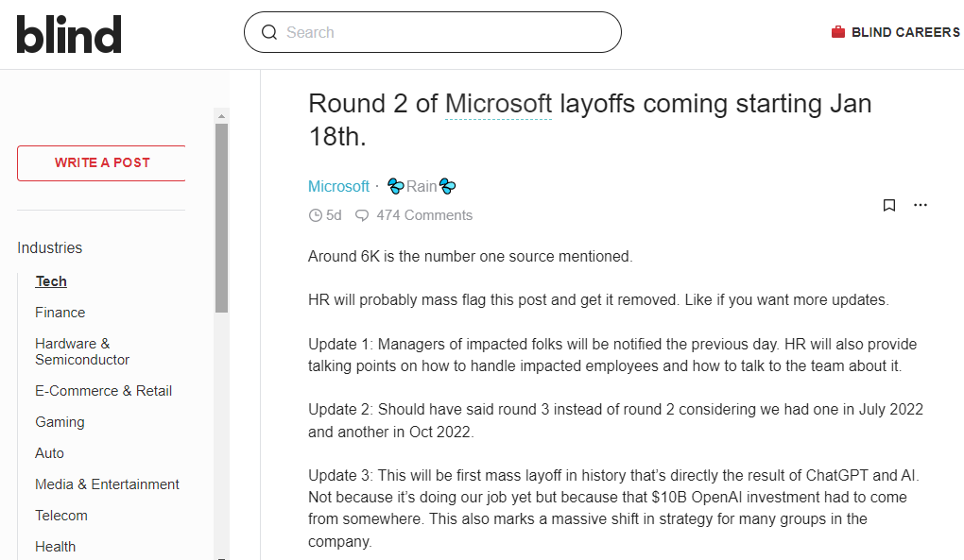Viewport: 964px width, 560px height.
Task: Click inside the Search field
Action: [x=444, y=32]
